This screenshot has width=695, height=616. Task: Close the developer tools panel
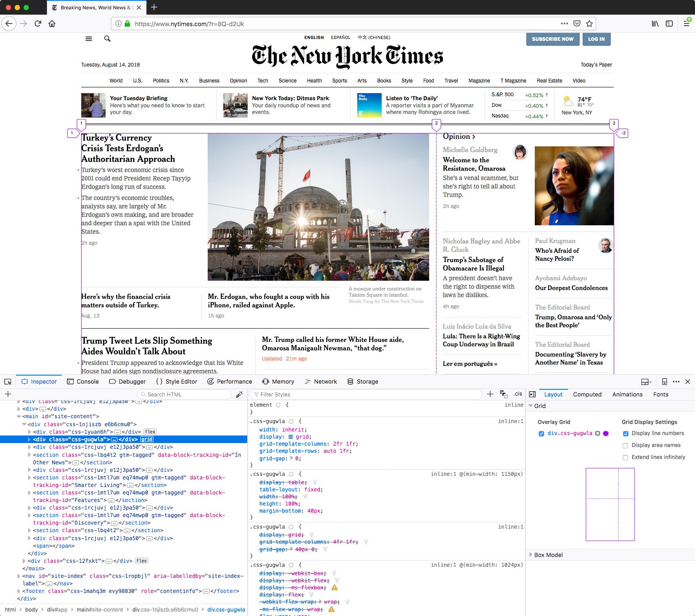(687, 381)
